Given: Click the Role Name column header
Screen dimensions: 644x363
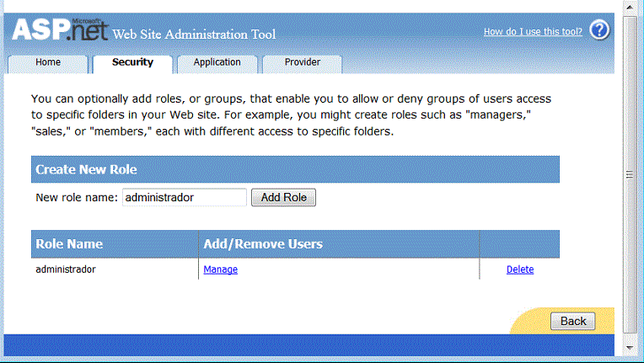Looking at the screenshot, I should [x=115, y=244].
